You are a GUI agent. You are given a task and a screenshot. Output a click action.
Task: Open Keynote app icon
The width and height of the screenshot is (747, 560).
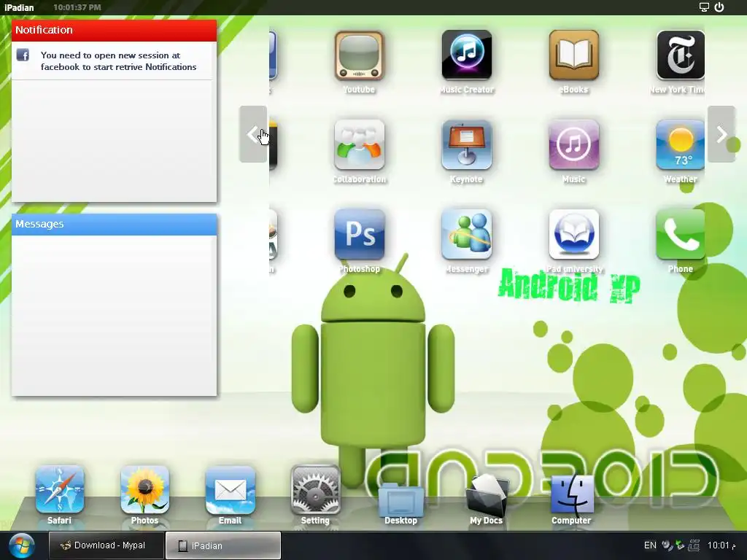(466, 145)
